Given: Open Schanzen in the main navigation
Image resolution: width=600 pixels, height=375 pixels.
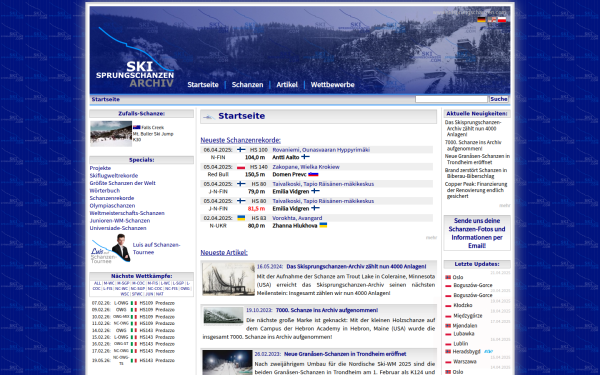Looking at the screenshot, I should [247, 85].
